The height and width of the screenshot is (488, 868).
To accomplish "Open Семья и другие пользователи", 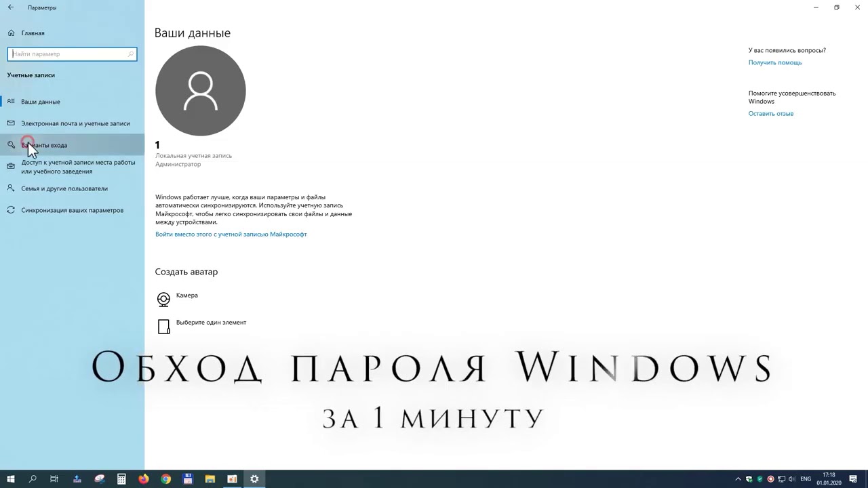I will tap(72, 188).
